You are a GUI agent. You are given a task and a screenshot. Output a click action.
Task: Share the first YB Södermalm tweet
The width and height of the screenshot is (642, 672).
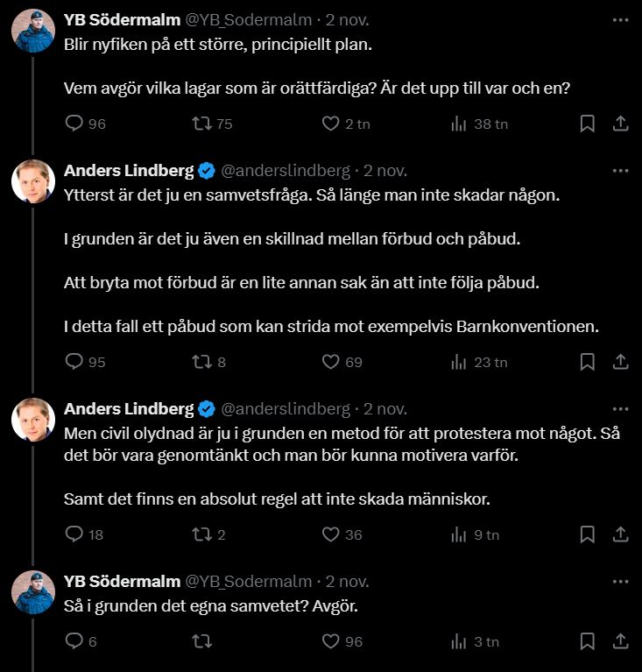[619, 124]
